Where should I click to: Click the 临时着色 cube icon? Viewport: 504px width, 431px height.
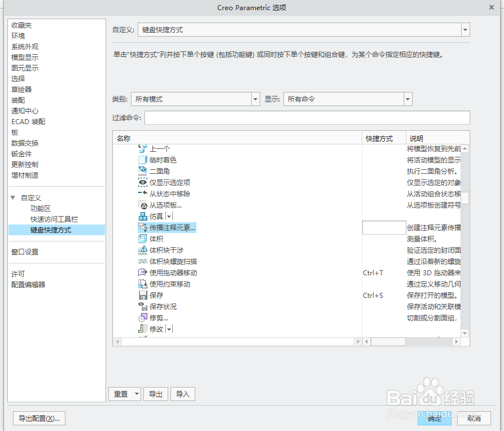point(143,160)
